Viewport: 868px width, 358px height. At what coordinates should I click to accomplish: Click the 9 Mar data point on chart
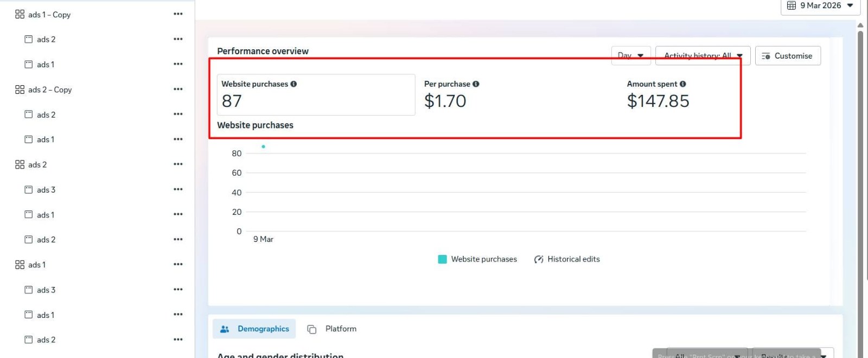coord(264,146)
